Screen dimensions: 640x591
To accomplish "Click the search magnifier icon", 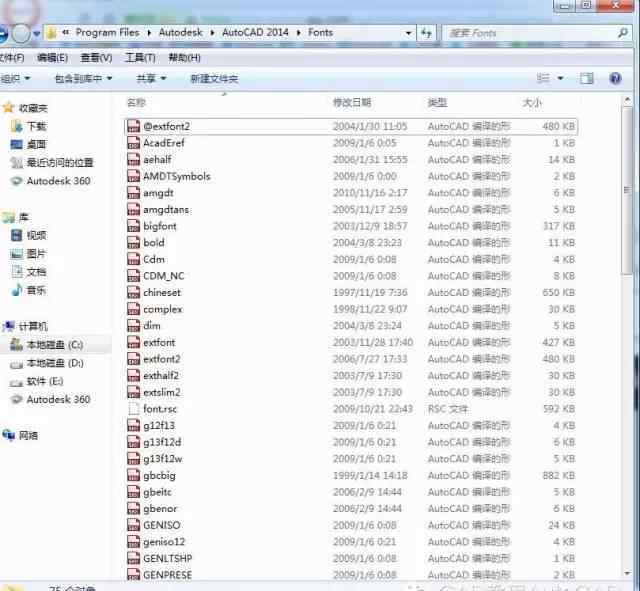I will tap(623, 33).
